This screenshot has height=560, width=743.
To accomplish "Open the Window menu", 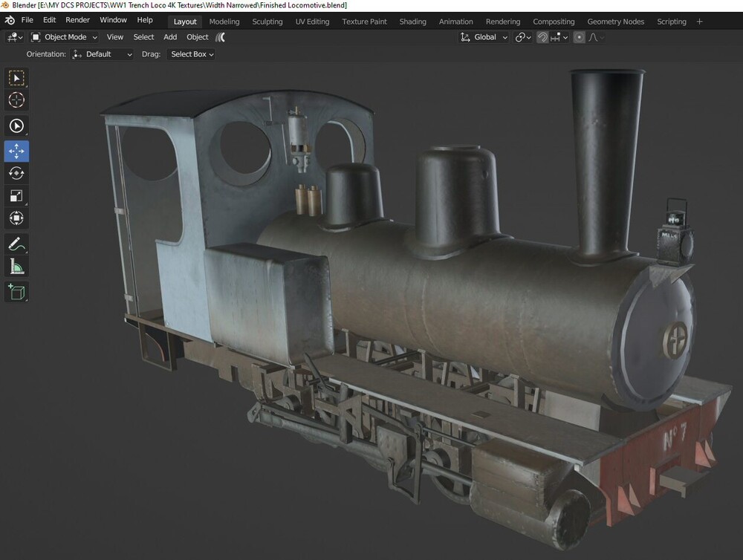I will click(x=113, y=20).
